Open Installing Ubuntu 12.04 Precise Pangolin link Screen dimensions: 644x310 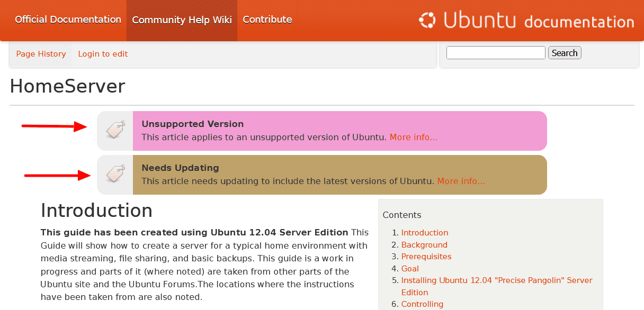click(x=496, y=280)
